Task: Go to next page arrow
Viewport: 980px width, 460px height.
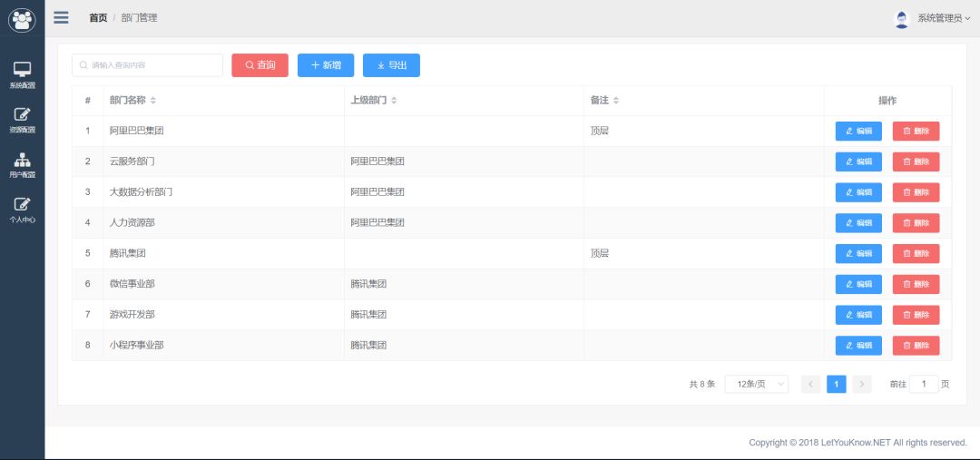Action: point(862,384)
